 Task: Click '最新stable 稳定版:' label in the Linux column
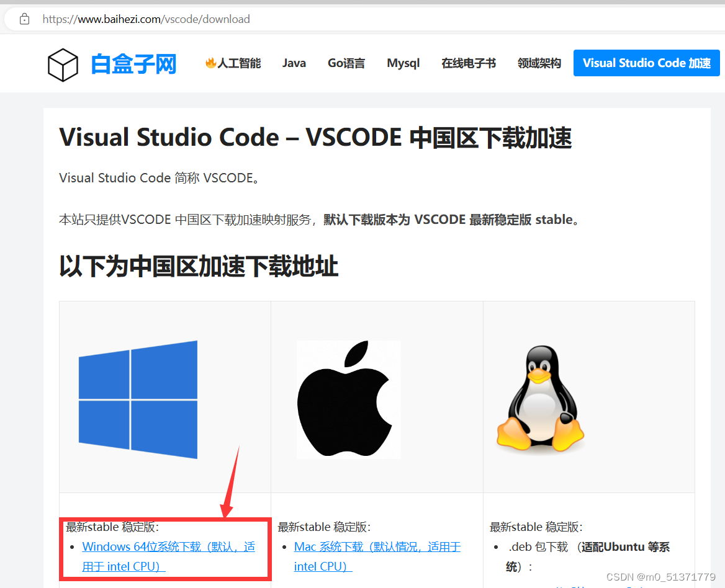pyautogui.click(x=536, y=527)
